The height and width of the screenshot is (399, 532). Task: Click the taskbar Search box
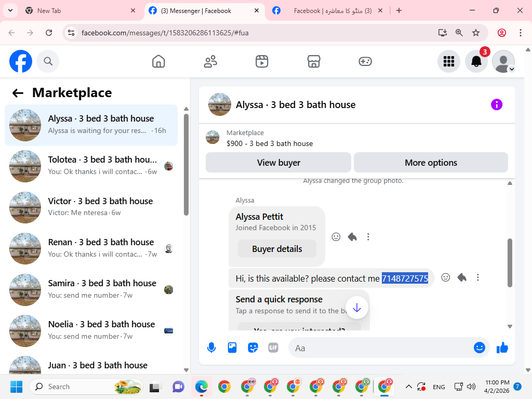[x=86, y=387]
